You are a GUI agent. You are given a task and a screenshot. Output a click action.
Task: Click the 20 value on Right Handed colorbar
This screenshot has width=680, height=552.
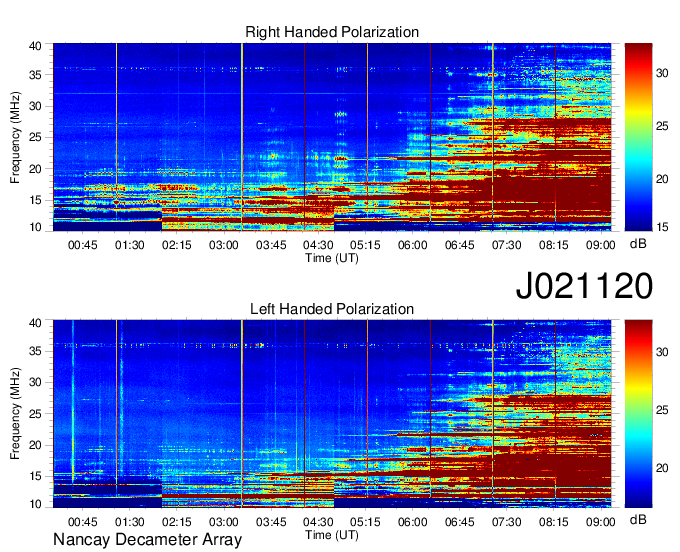pos(662,179)
